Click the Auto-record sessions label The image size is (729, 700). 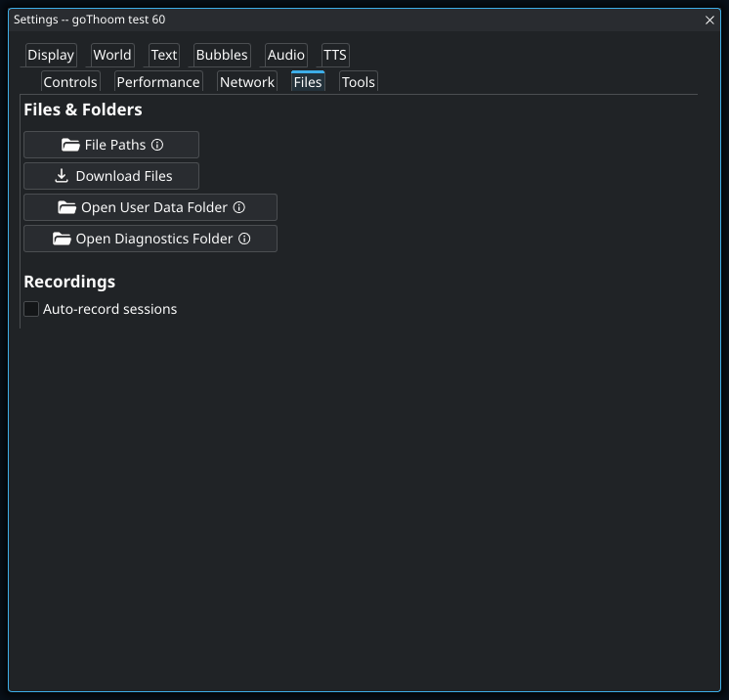109,309
